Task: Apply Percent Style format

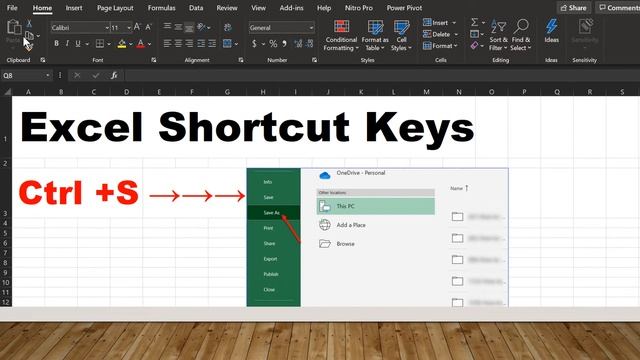Action: (x=273, y=43)
